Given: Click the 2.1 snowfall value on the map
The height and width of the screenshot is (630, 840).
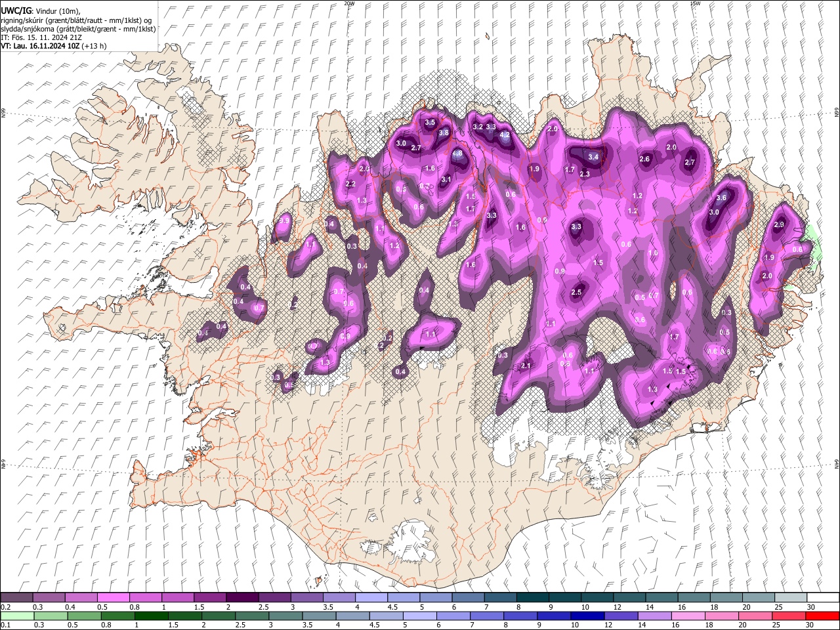Looking at the screenshot, I should click(526, 366).
